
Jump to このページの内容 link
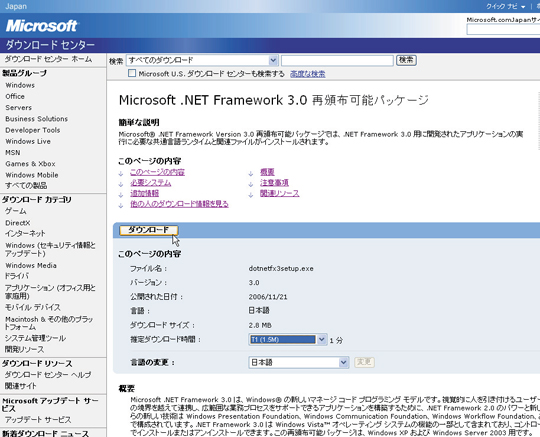[x=157, y=172]
